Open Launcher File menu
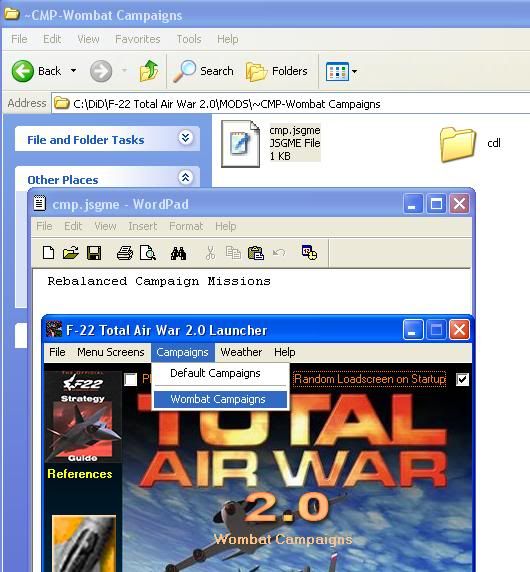 [57, 352]
